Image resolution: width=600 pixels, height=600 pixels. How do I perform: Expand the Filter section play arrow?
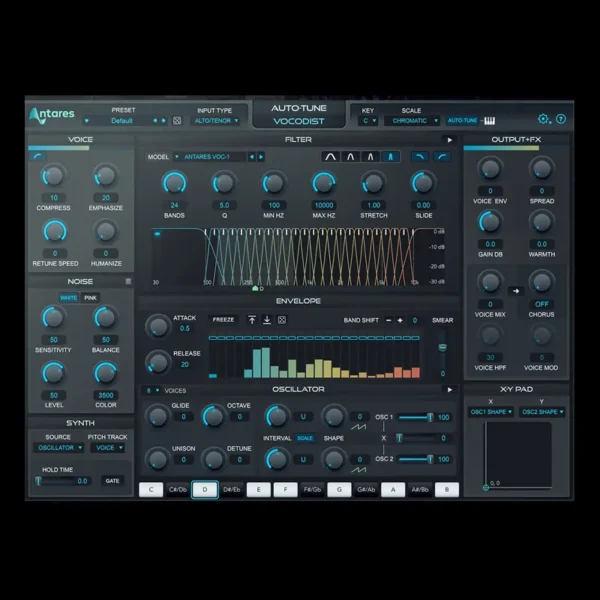click(x=450, y=140)
